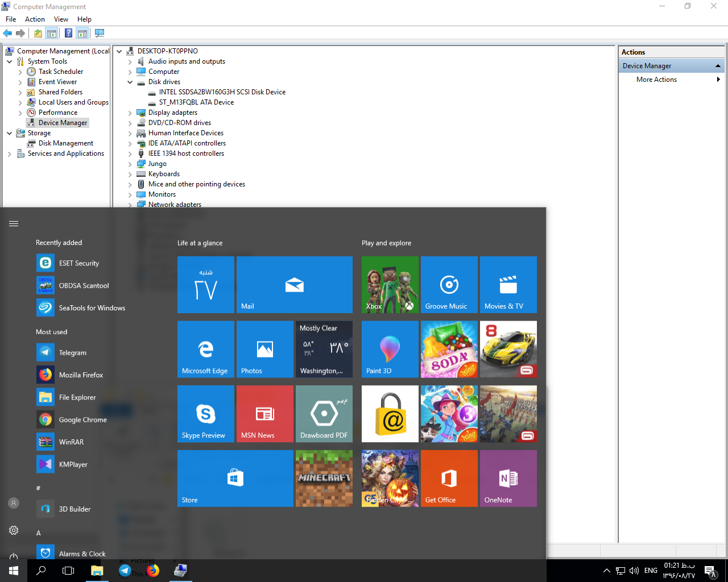Select the INTEL SSDSA2BW160G3H SCSI Disk Device
The height and width of the screenshot is (582, 728).
pyautogui.click(x=222, y=92)
